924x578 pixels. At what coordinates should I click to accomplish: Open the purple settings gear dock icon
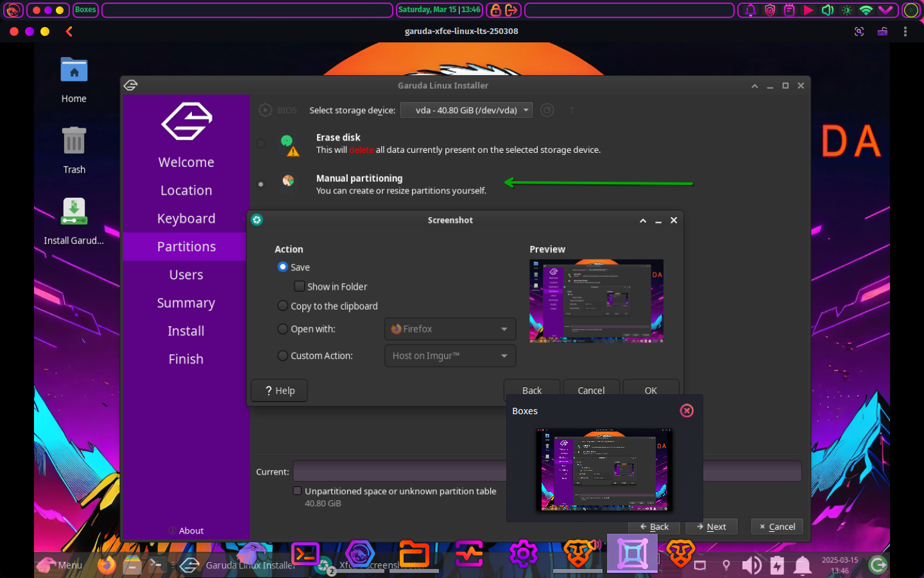coord(524,554)
